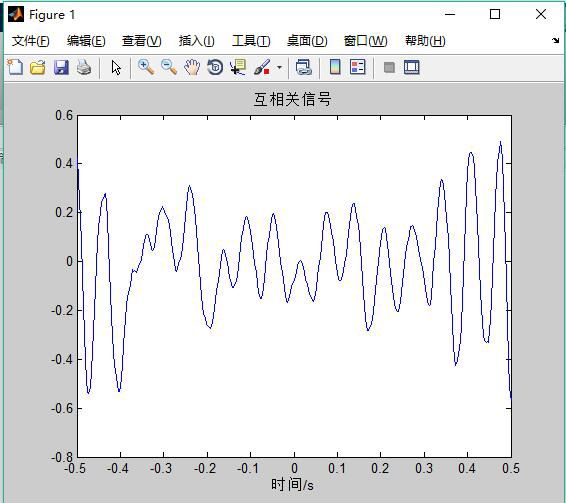566x503 pixels.
Task: Click the y-axis tick label -0.8
Action: 62,458
